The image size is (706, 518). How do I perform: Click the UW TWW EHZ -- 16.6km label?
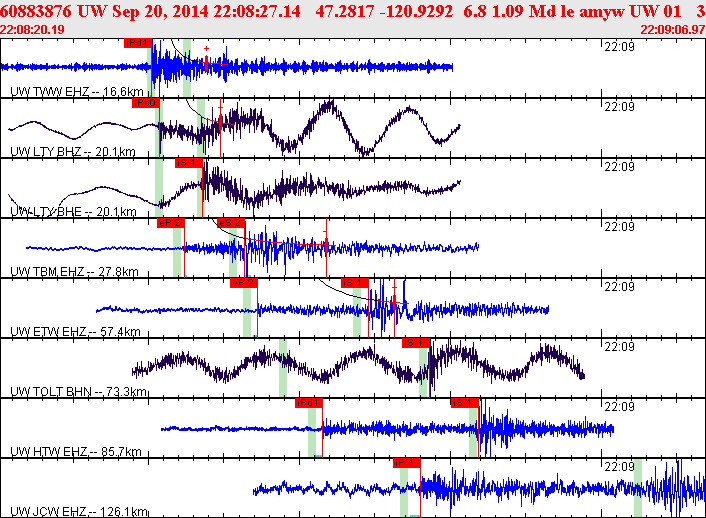pos(77,92)
